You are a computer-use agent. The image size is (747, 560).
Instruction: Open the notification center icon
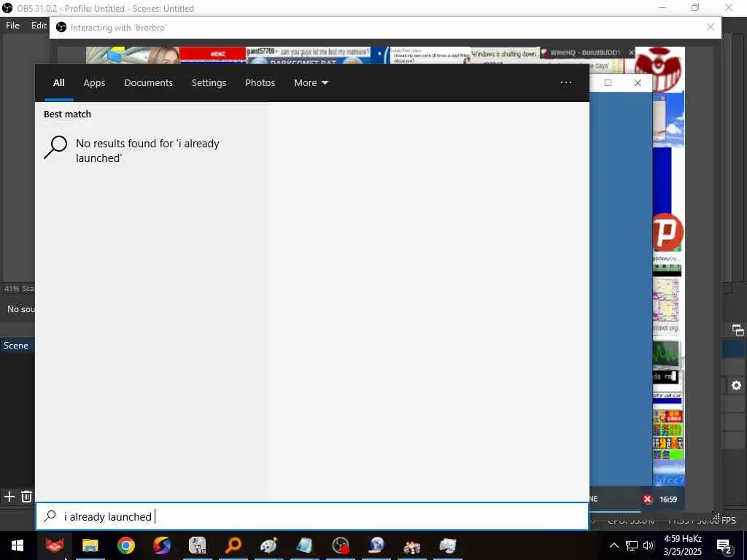tap(724, 545)
